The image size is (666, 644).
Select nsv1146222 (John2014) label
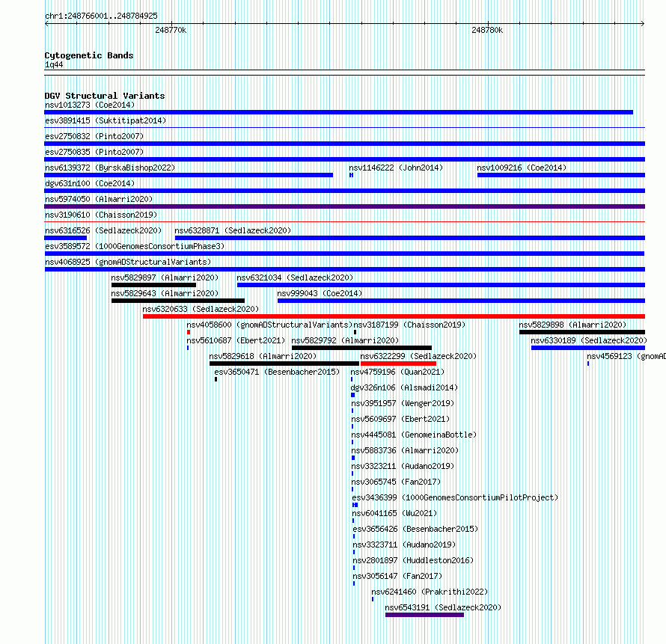point(396,168)
